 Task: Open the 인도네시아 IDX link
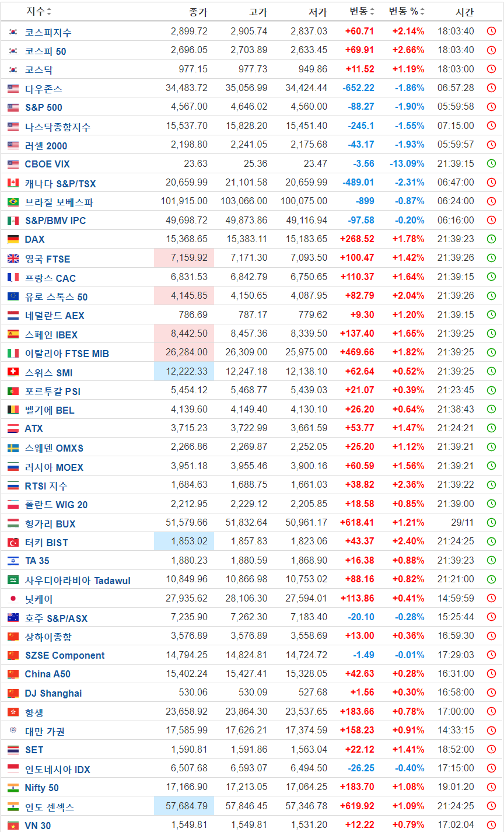58,770
